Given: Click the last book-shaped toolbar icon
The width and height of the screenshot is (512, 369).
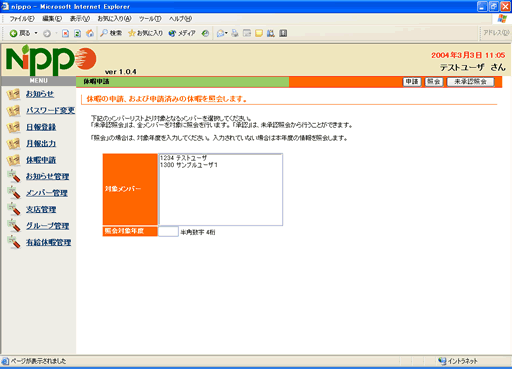Looking at the screenshot, I should coord(283,33).
